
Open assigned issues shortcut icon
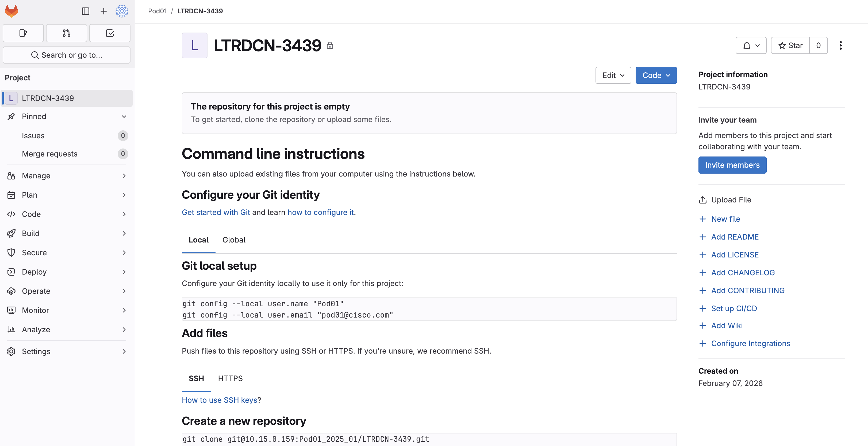[23, 33]
